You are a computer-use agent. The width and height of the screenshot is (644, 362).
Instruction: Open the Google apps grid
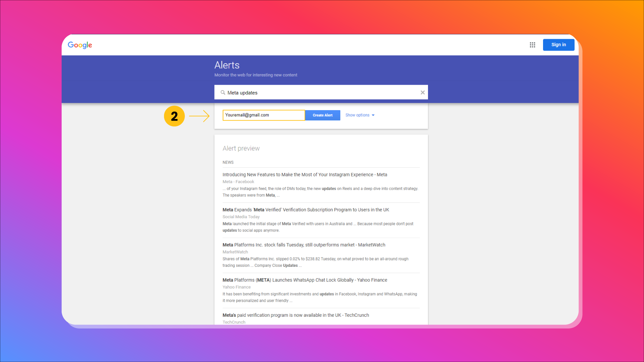(x=532, y=45)
